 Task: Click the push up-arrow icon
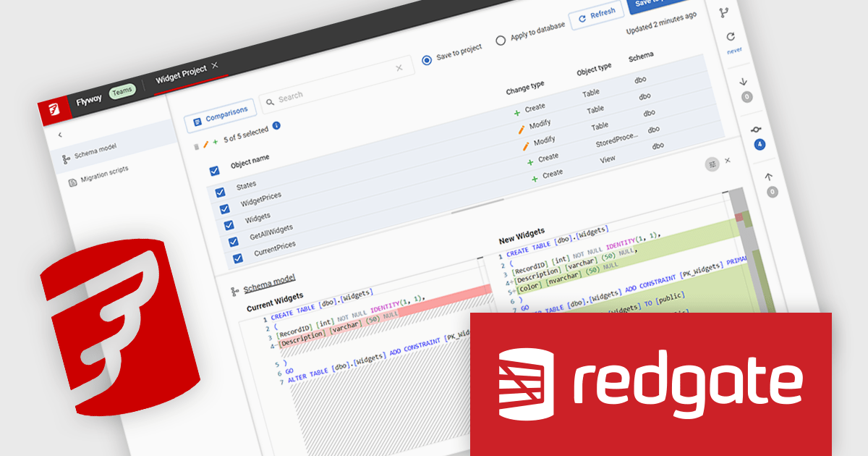(x=768, y=176)
